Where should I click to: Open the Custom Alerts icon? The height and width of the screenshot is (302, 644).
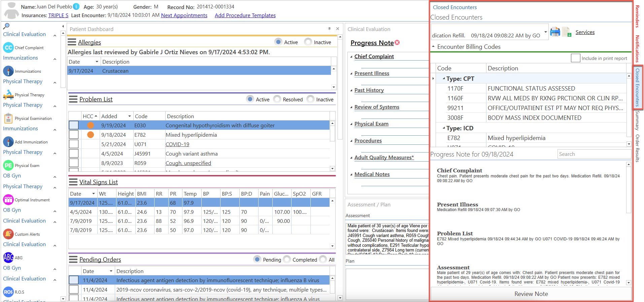8,234
